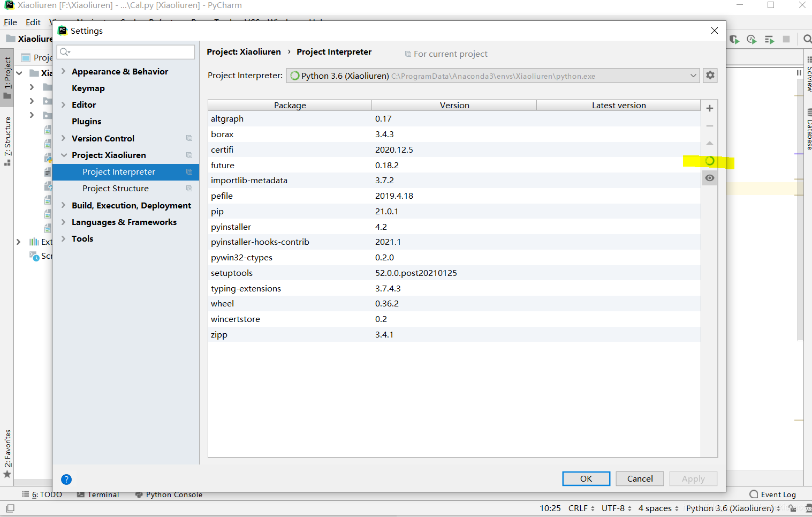
Task: Select Keymap in settings list
Action: pyautogui.click(x=88, y=88)
